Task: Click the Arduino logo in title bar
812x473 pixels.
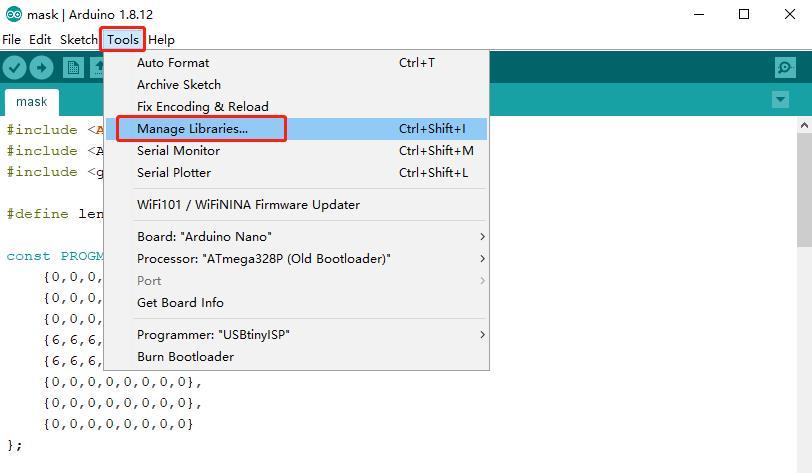Action: click(x=13, y=15)
